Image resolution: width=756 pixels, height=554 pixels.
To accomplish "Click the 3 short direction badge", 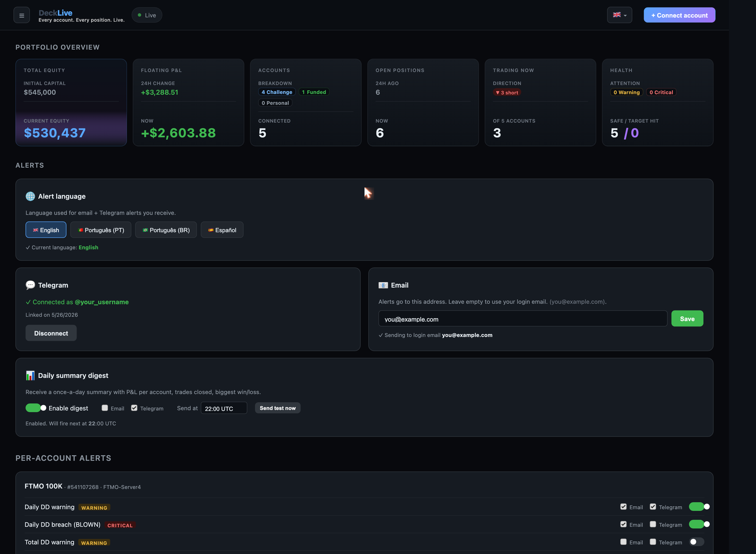I will coord(507,93).
